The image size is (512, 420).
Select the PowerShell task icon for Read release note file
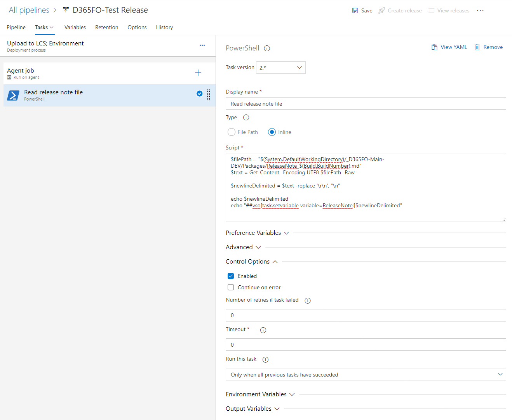click(x=13, y=95)
